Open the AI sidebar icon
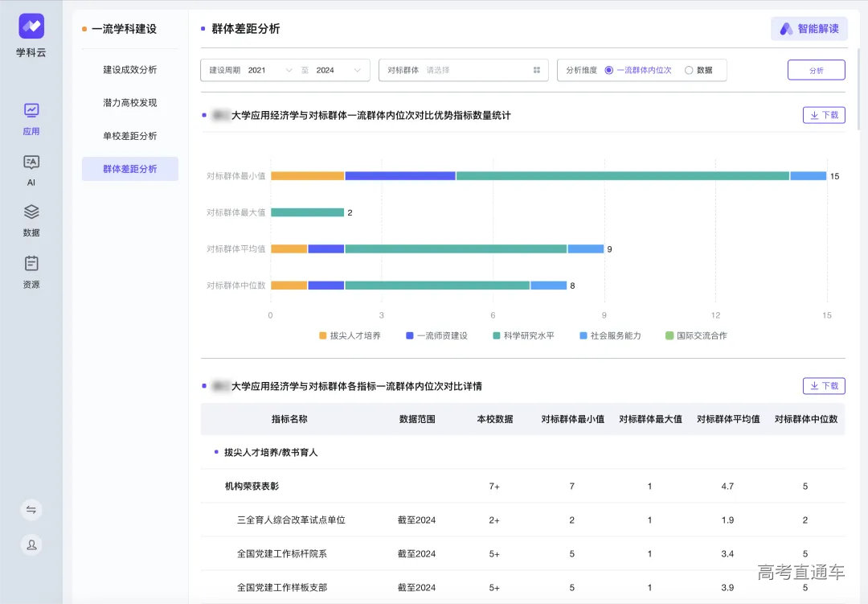The height and width of the screenshot is (604, 868). pos(31,162)
